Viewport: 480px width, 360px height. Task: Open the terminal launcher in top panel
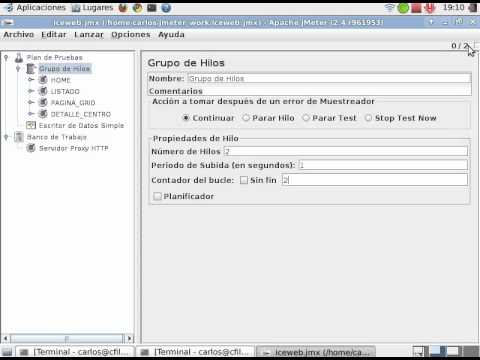[x=152, y=7]
